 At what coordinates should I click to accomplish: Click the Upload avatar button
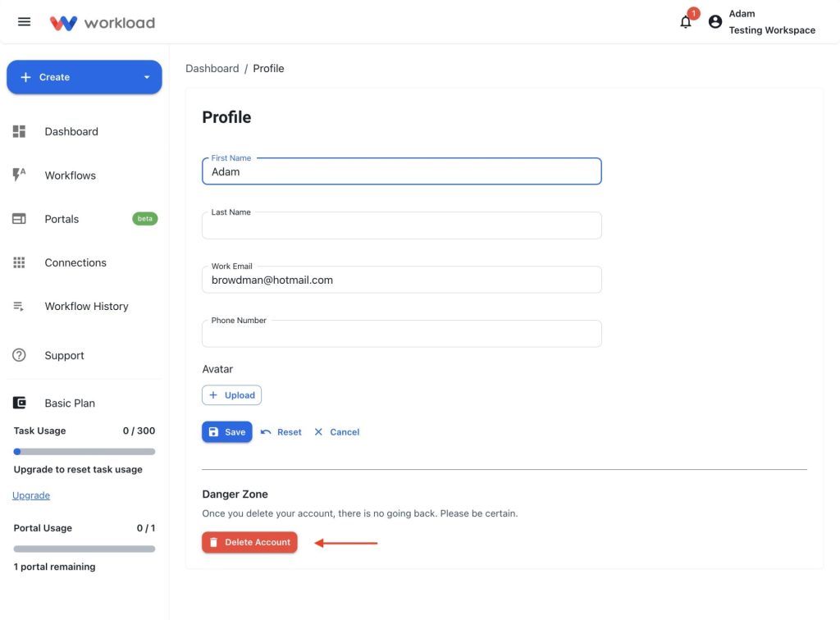coord(231,395)
